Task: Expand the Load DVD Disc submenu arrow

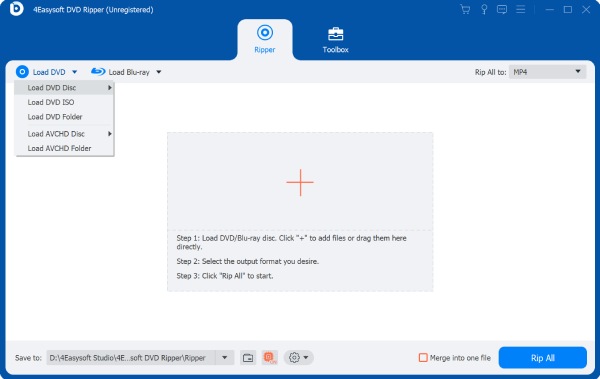Action: pos(110,88)
